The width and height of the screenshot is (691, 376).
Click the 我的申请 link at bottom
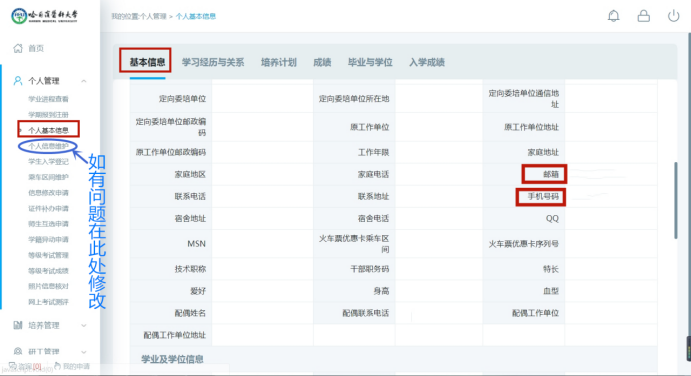pyautogui.click(x=76, y=366)
